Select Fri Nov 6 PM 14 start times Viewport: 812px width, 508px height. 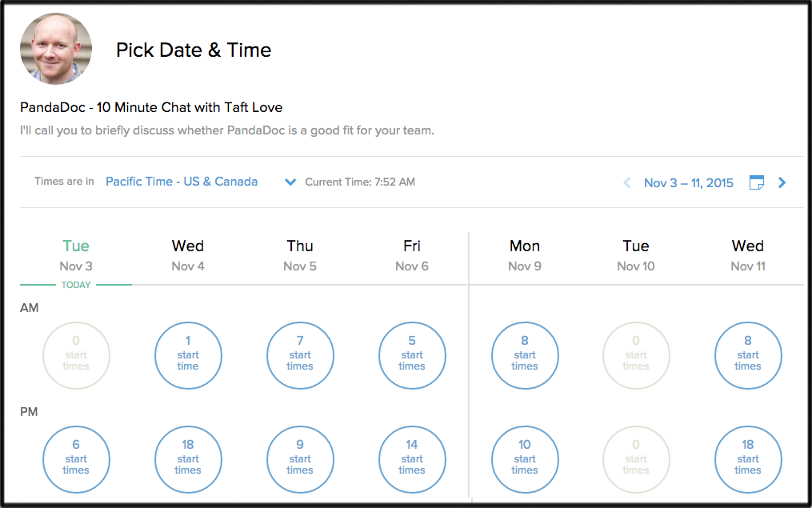412,459
